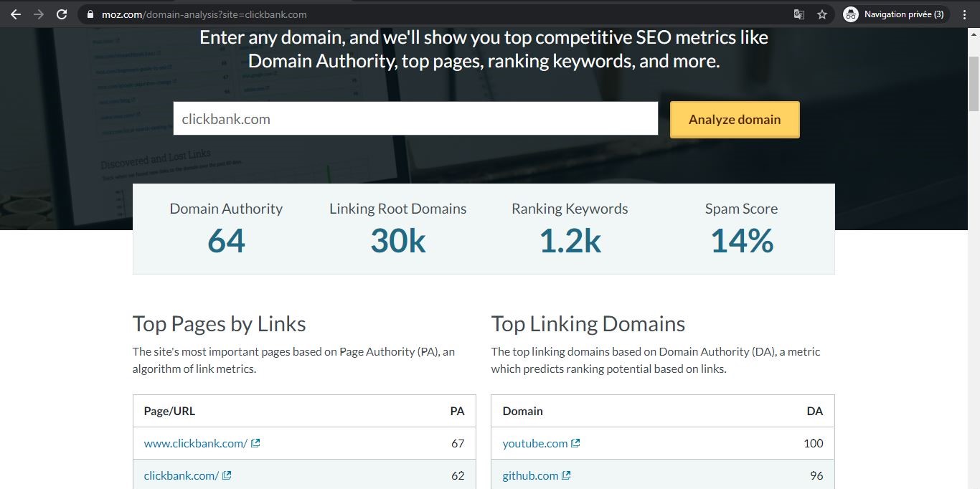
Task: Go back to the previous page
Action: coord(15,14)
